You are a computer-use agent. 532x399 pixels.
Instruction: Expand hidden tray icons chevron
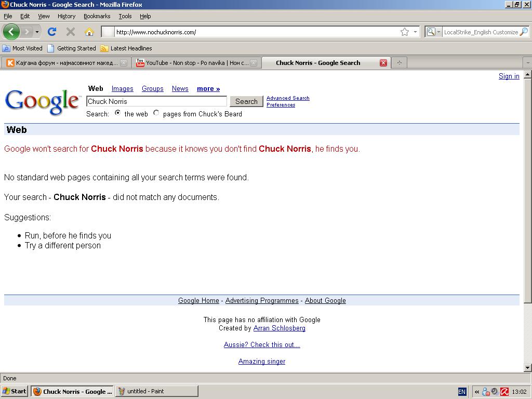tap(477, 392)
